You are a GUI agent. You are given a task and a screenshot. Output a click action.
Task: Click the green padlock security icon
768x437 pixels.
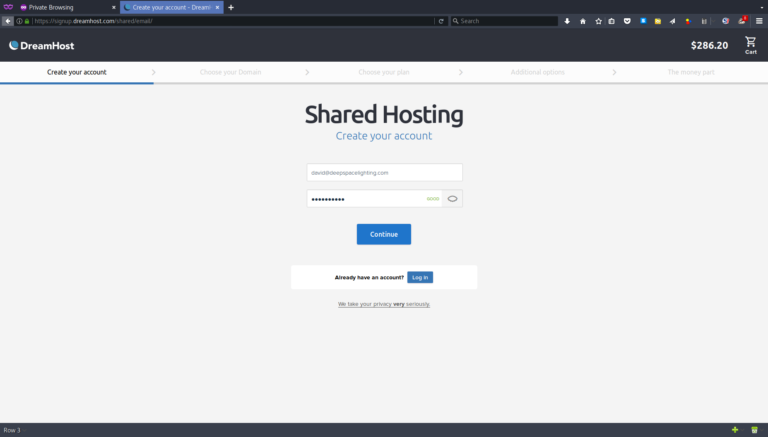pos(27,21)
